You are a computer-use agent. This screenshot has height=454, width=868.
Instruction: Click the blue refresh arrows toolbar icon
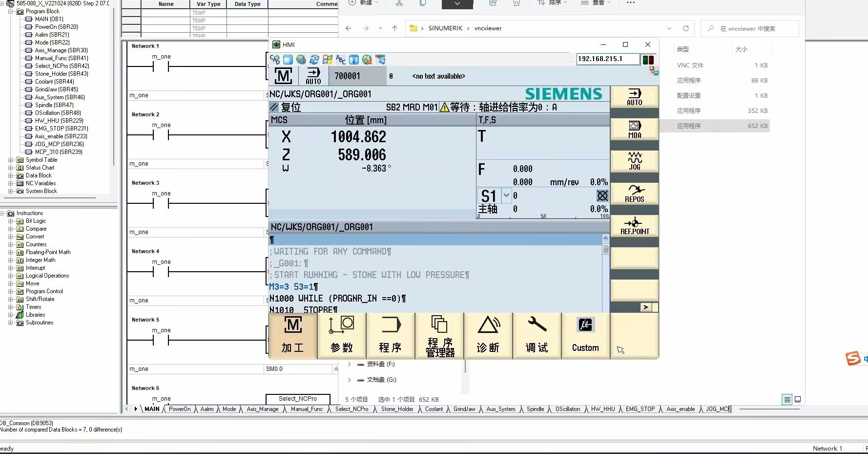tap(314, 60)
